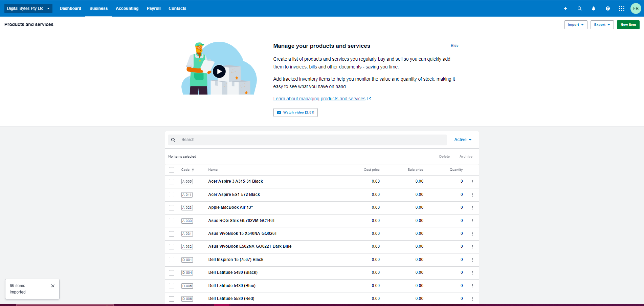Click the Quantity column header
Screen dimensions: 644x306
click(x=456, y=170)
